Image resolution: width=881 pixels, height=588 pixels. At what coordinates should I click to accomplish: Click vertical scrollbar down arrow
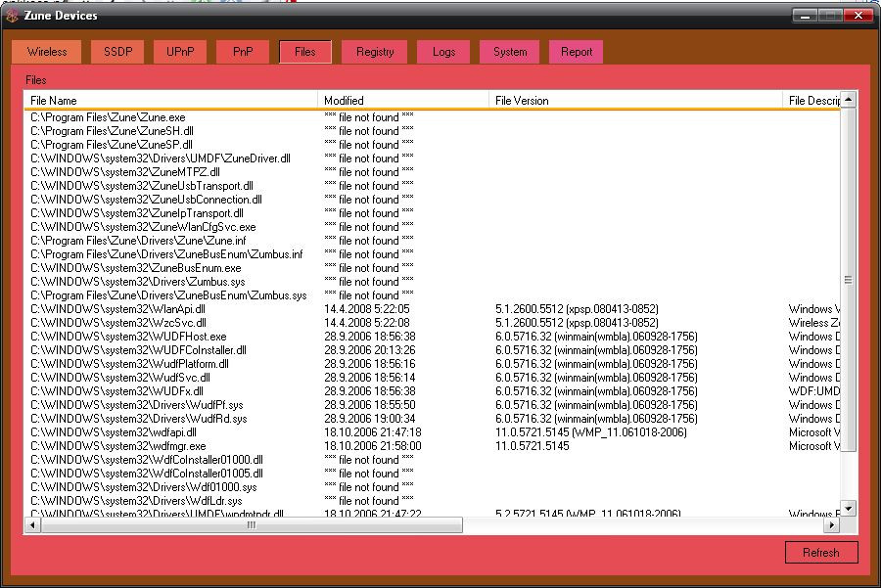point(849,508)
